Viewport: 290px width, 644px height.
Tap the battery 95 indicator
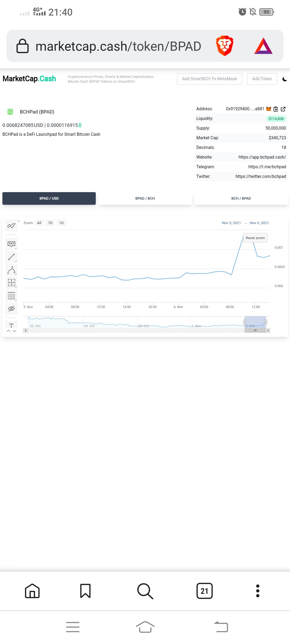click(x=267, y=12)
